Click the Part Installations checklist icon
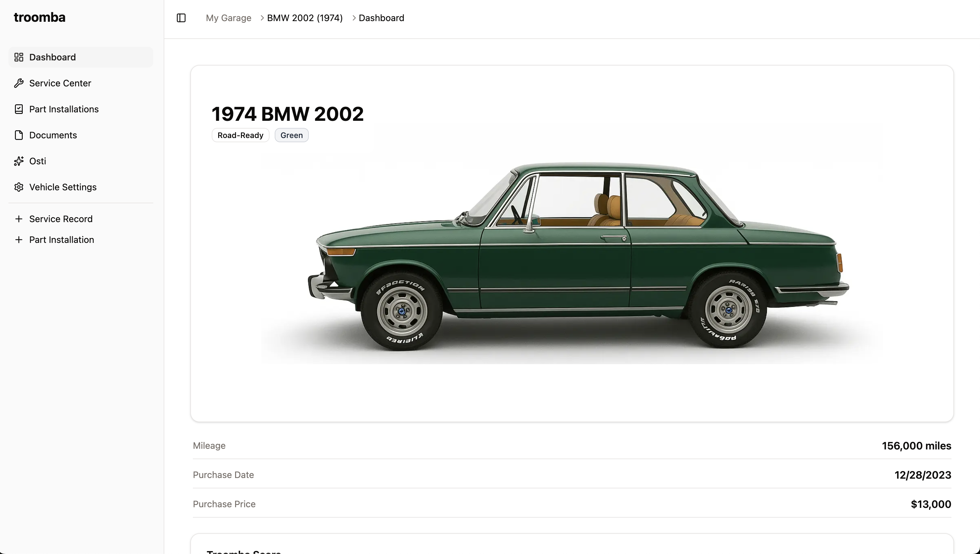The height and width of the screenshot is (554, 980). [x=19, y=109]
